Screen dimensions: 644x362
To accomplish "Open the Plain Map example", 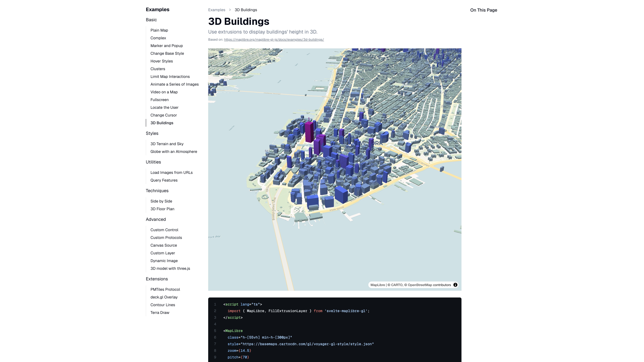I will pos(159,30).
